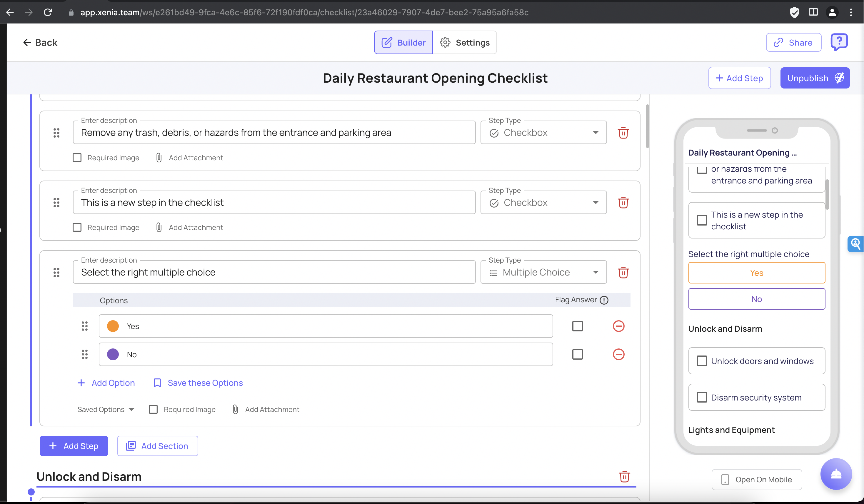Unpublish the checklist
The image size is (864, 504).
[815, 78]
